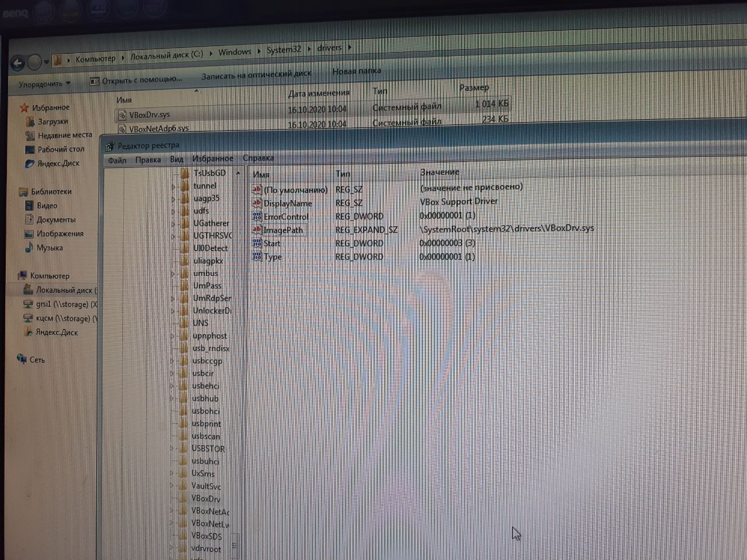Viewport: 747px width, 560px height.
Task: Click the Explorer Back navigation arrow
Action: tap(18, 62)
